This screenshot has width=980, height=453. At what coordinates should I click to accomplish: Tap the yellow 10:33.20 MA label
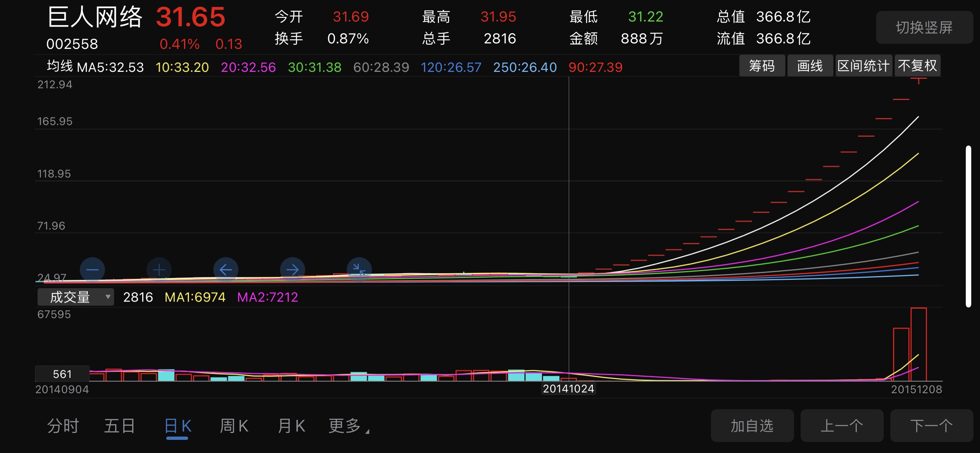[x=182, y=67]
